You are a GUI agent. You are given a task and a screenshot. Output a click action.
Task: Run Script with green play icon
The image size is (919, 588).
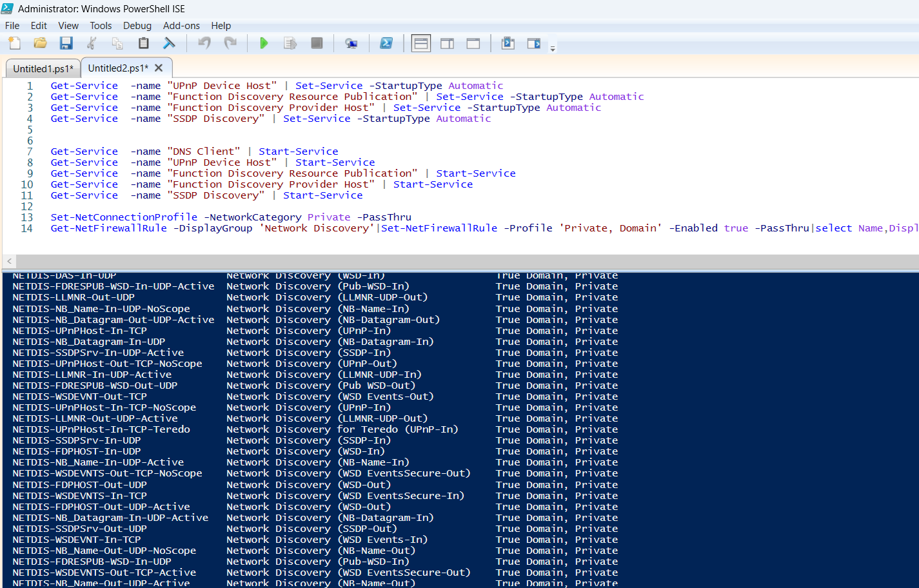click(264, 43)
